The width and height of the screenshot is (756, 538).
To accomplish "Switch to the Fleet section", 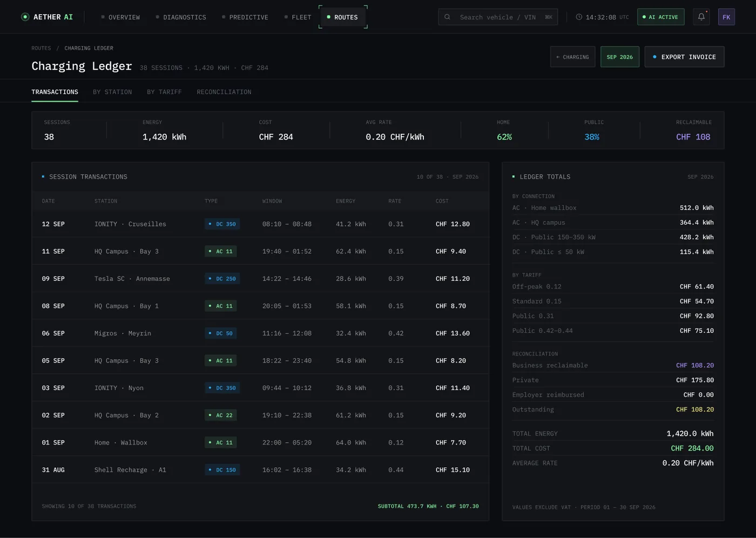I will [298, 17].
